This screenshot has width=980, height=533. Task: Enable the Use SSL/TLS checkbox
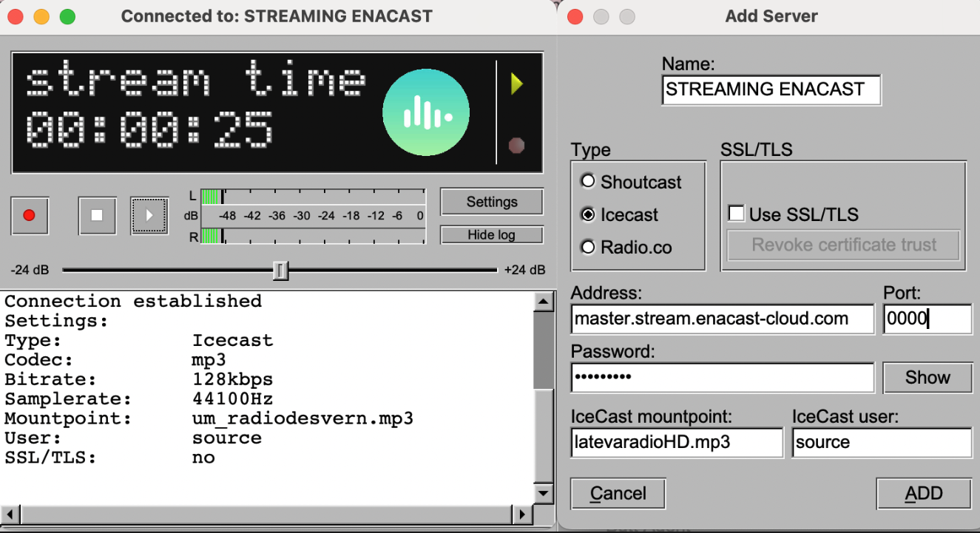tap(736, 214)
